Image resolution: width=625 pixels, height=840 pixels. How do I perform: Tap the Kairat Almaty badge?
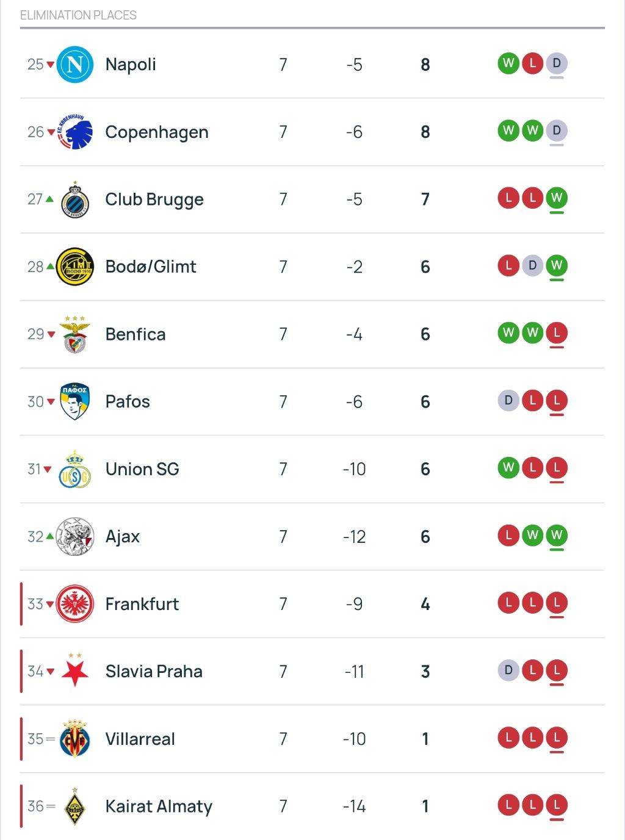74,806
